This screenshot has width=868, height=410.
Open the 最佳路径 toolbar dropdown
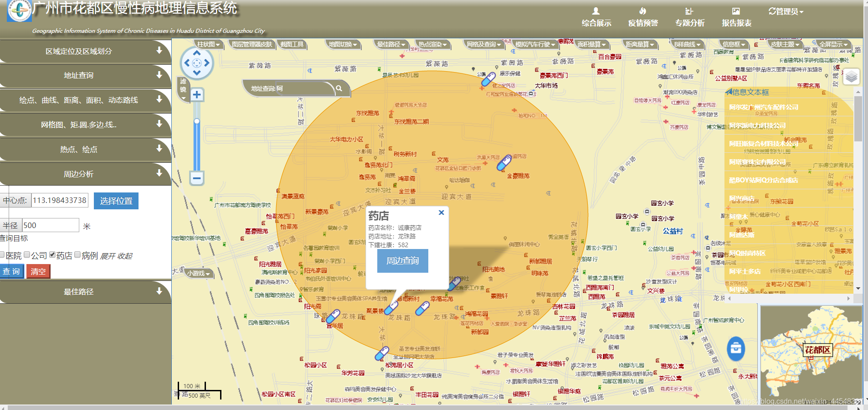(391, 44)
